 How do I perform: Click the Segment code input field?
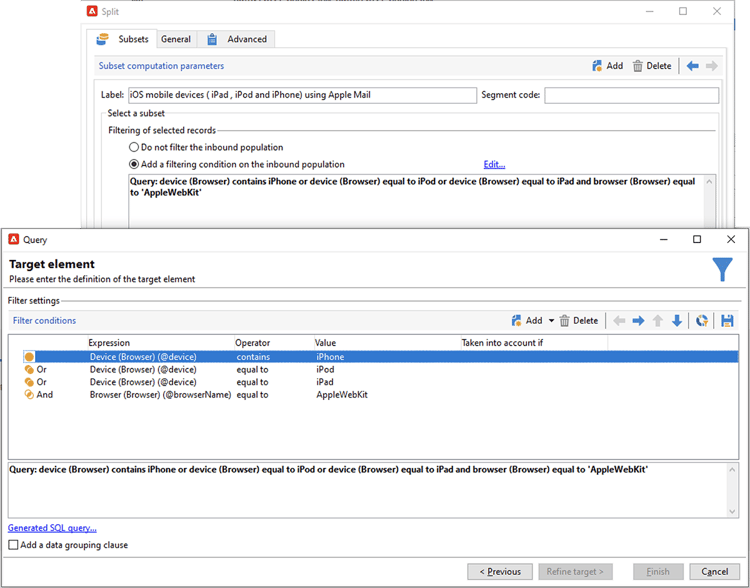coord(631,95)
